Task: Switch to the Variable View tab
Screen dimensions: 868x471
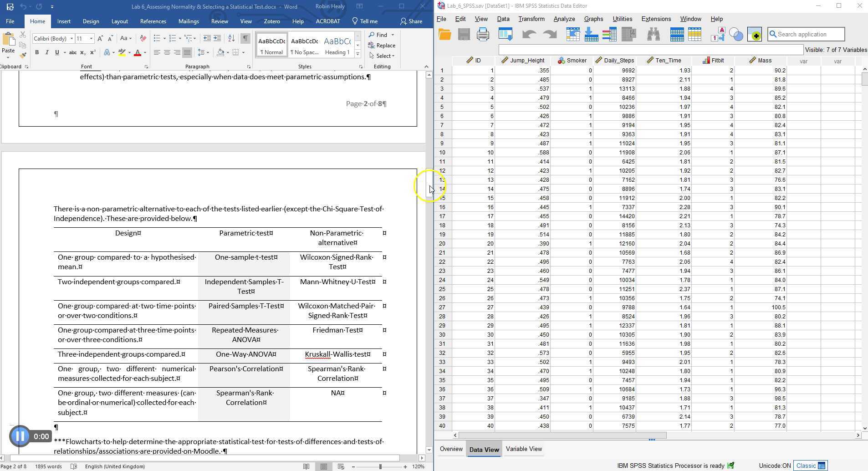Action: coord(523,449)
